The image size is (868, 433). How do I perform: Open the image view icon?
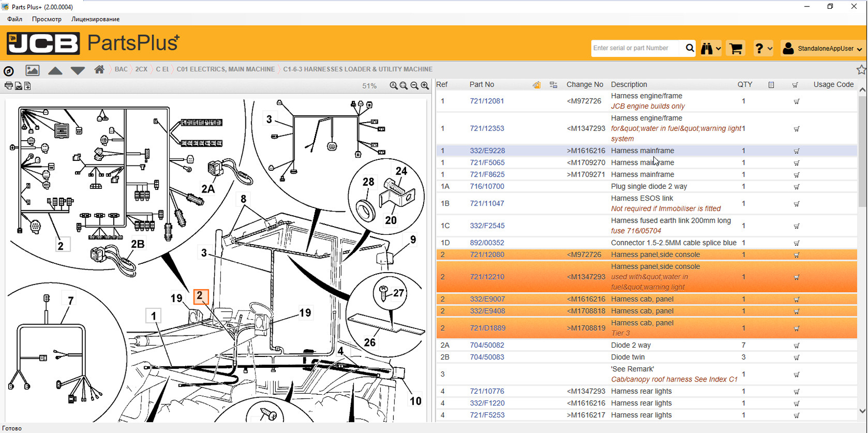pyautogui.click(x=32, y=70)
